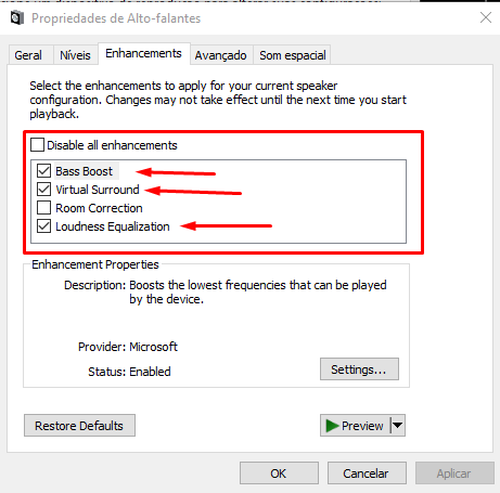Click the green play arrow on Preview
Screen dimensions: 500x493
[x=332, y=426]
